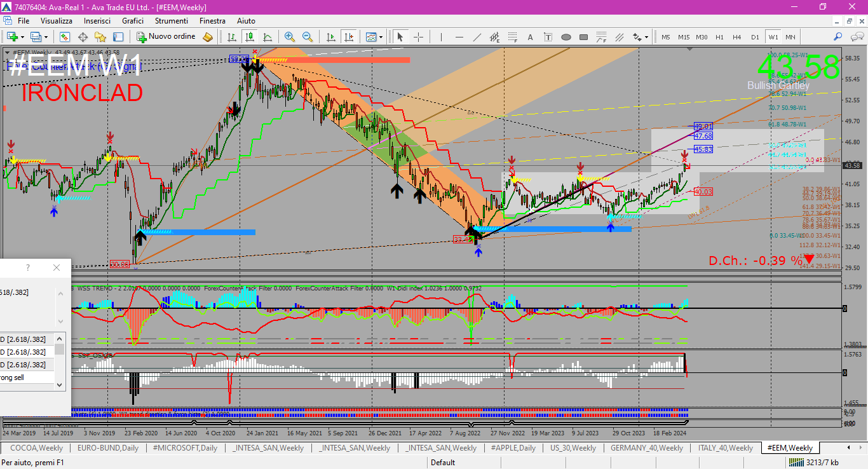
Task: Switch to #APPLE,Daily chart tab
Action: (x=513, y=448)
